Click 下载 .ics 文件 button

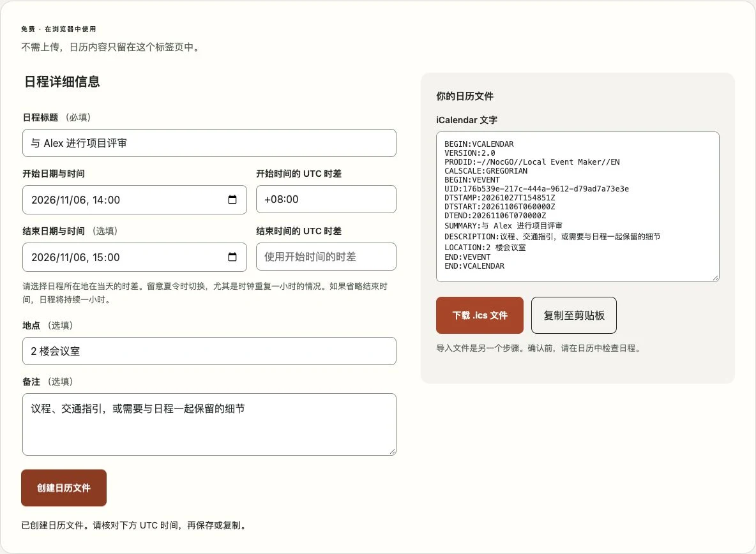coord(480,315)
